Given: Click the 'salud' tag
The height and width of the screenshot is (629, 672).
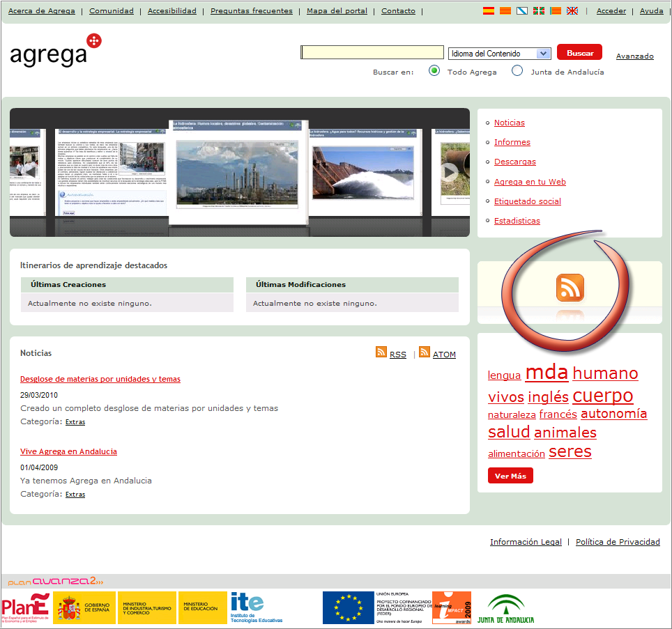Looking at the screenshot, I should pos(509,432).
